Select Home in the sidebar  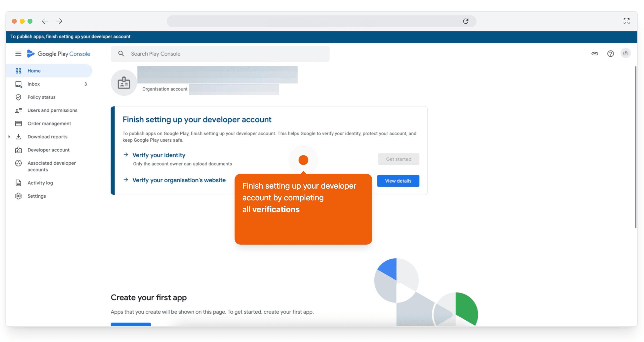pos(34,71)
